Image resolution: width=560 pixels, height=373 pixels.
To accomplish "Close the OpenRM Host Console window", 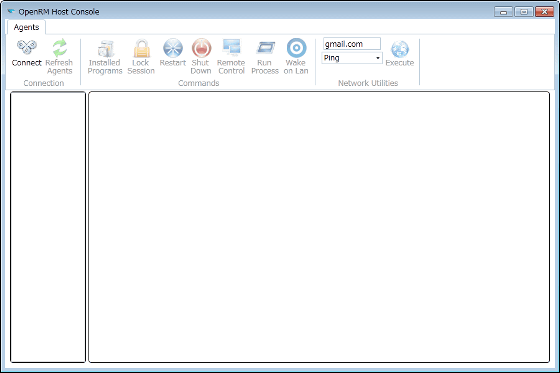I will [x=545, y=12].
